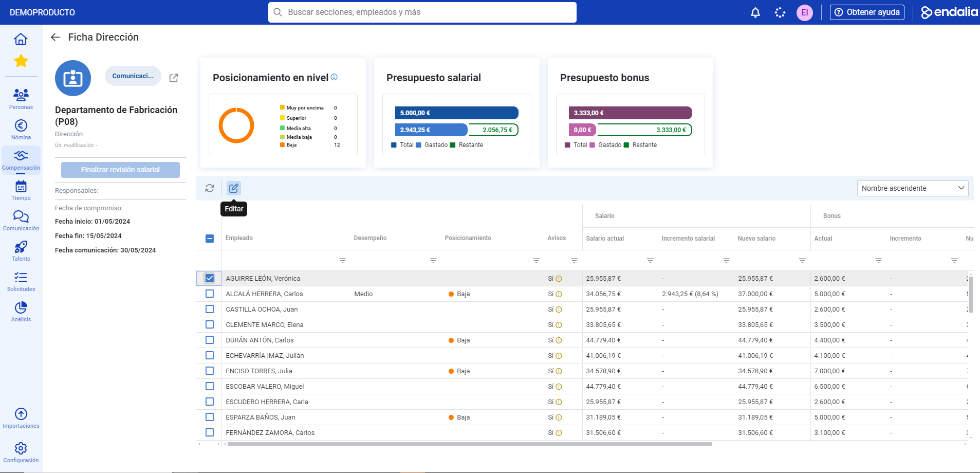Open the Avisos column filter
980x473 pixels.
coord(575,261)
